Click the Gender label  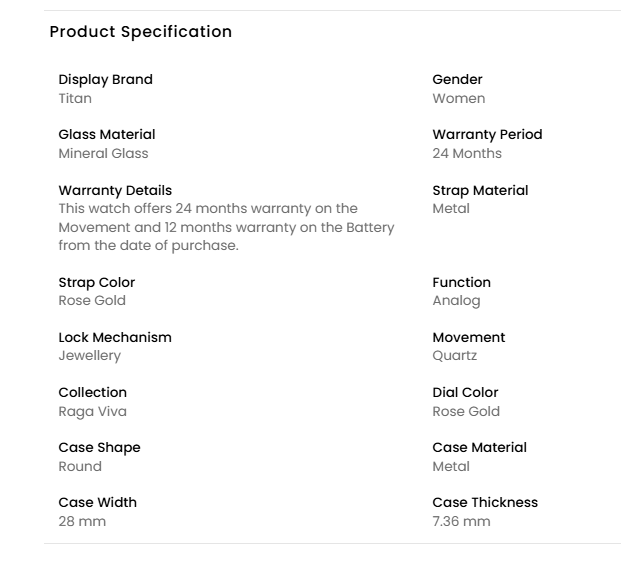tap(457, 80)
